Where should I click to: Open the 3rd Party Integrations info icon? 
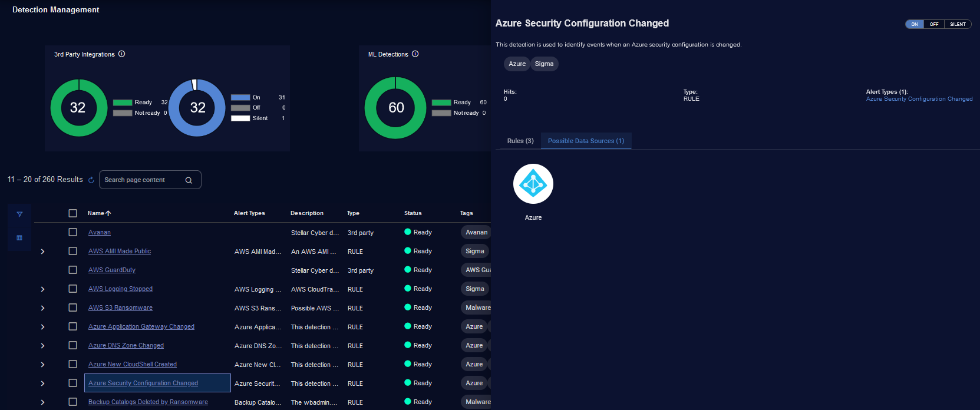coord(121,54)
